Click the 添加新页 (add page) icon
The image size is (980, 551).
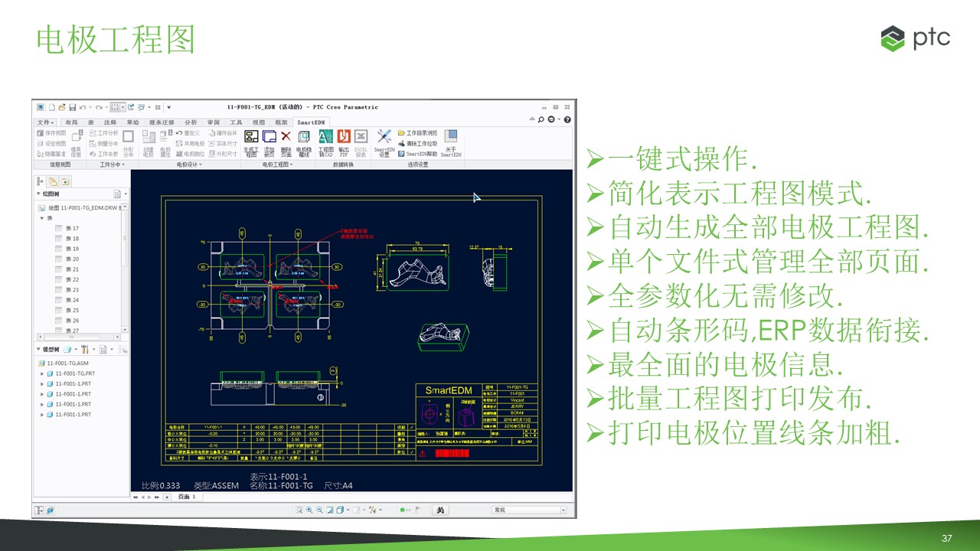[x=269, y=136]
